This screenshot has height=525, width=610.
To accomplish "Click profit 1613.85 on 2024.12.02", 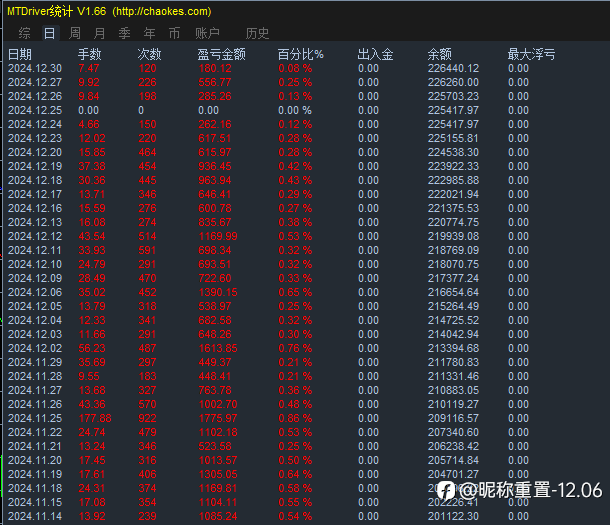I will tap(218, 348).
